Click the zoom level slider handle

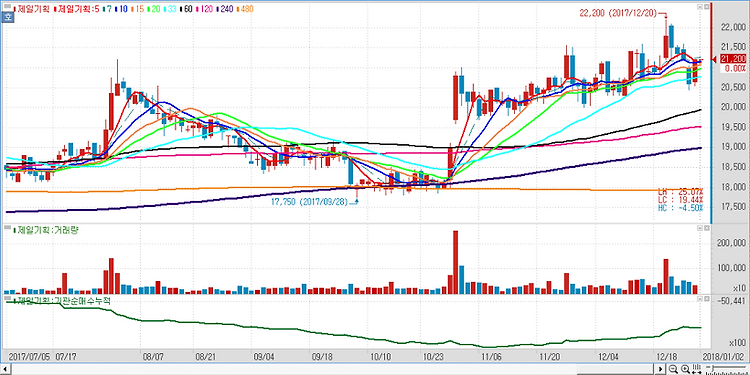click(713, 368)
